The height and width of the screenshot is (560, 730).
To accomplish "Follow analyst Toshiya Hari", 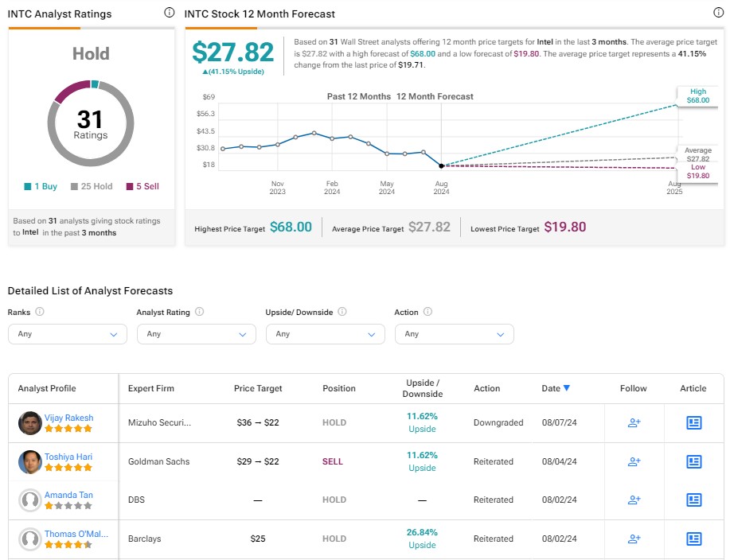I will (x=634, y=461).
